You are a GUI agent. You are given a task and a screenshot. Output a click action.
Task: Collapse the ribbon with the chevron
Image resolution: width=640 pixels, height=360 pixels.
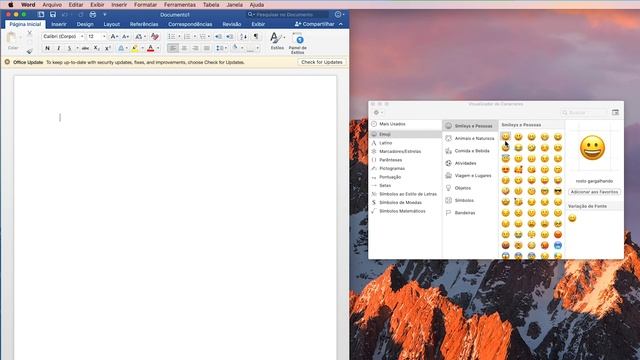(x=341, y=24)
